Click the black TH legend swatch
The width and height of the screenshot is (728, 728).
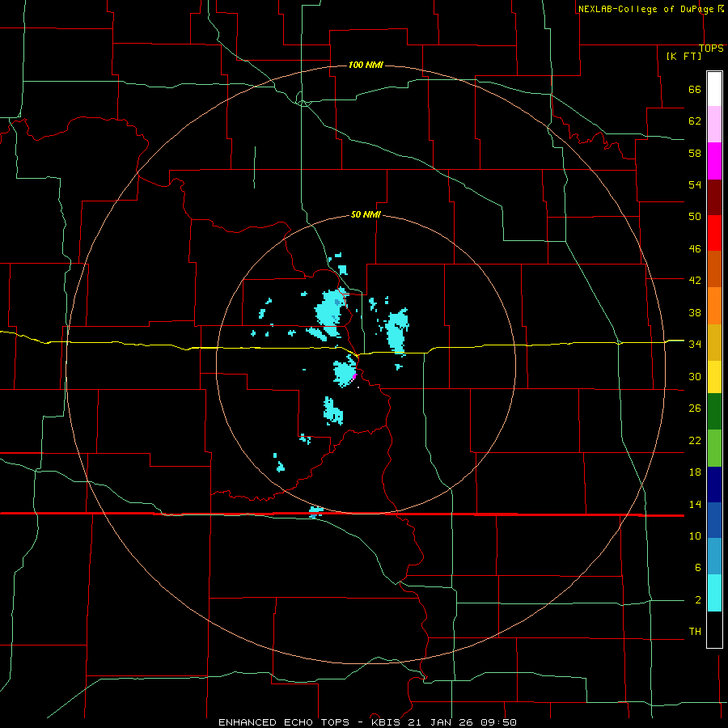tap(714, 629)
